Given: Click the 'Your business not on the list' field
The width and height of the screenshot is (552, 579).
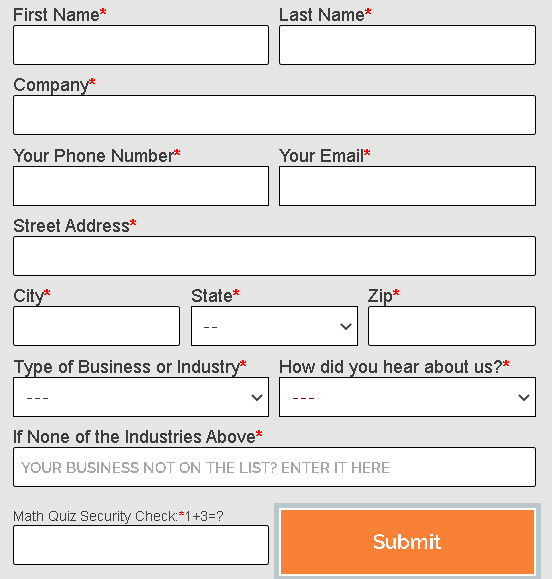Looking at the screenshot, I should pos(274,467).
